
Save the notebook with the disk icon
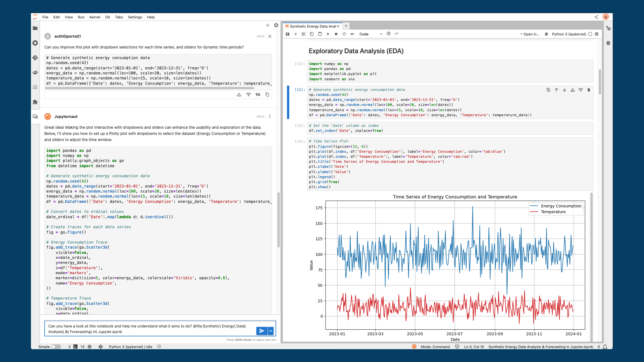click(287, 34)
